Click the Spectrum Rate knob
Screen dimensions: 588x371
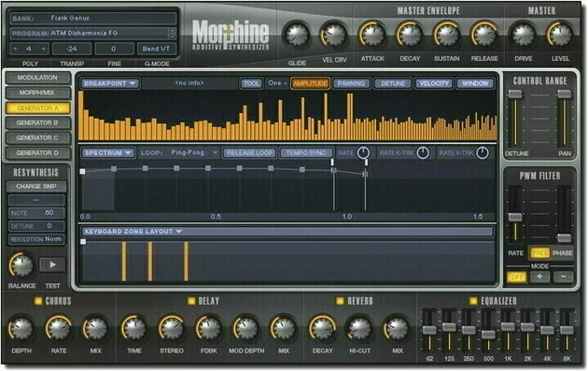tap(363, 153)
